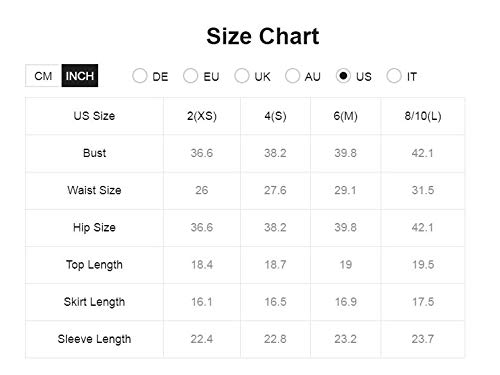
Task: Click the Skirt Length row label
Action: 94,302
